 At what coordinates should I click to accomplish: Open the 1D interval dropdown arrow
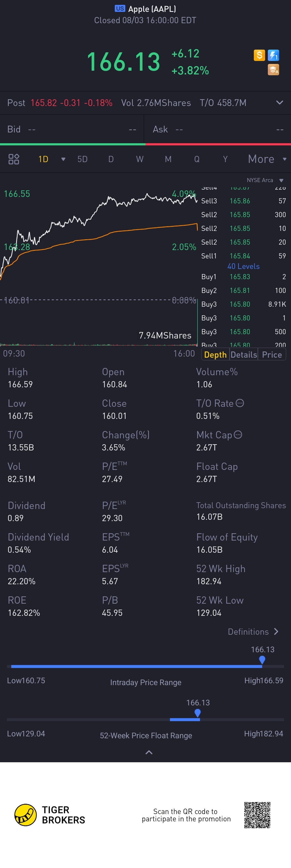63,159
